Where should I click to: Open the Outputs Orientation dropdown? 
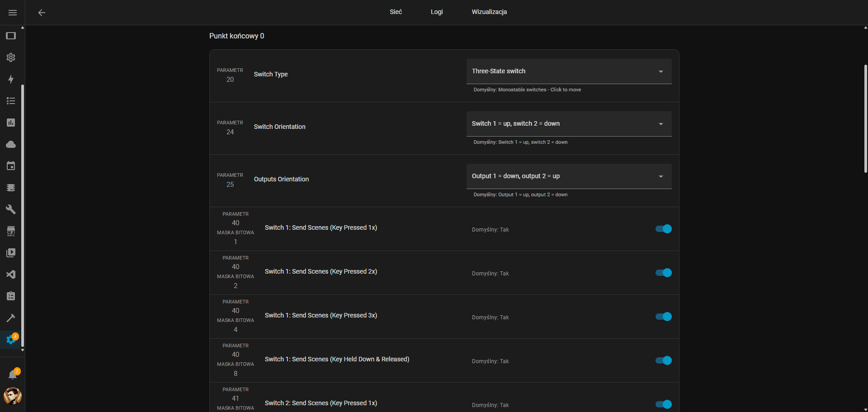pyautogui.click(x=569, y=176)
